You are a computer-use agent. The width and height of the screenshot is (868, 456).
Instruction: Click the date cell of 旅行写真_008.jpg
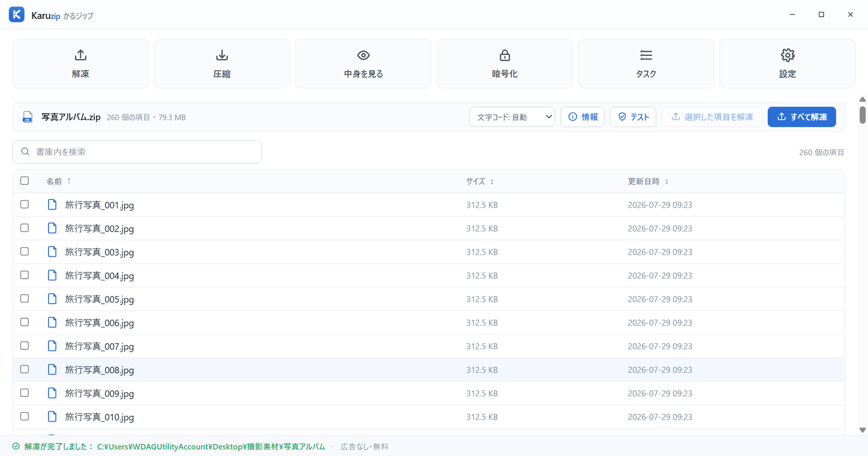[x=660, y=370]
